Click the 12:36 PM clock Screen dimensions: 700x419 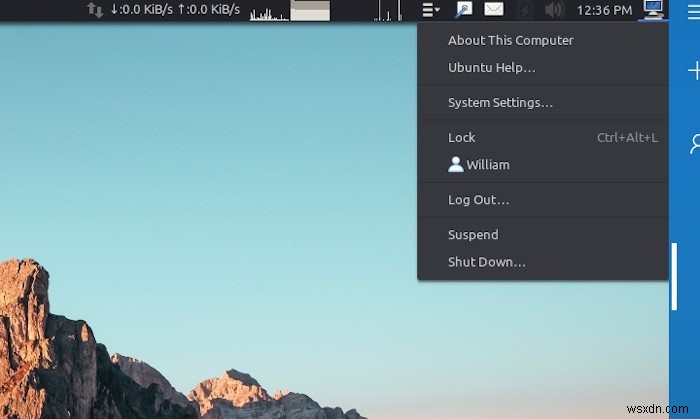tap(604, 10)
